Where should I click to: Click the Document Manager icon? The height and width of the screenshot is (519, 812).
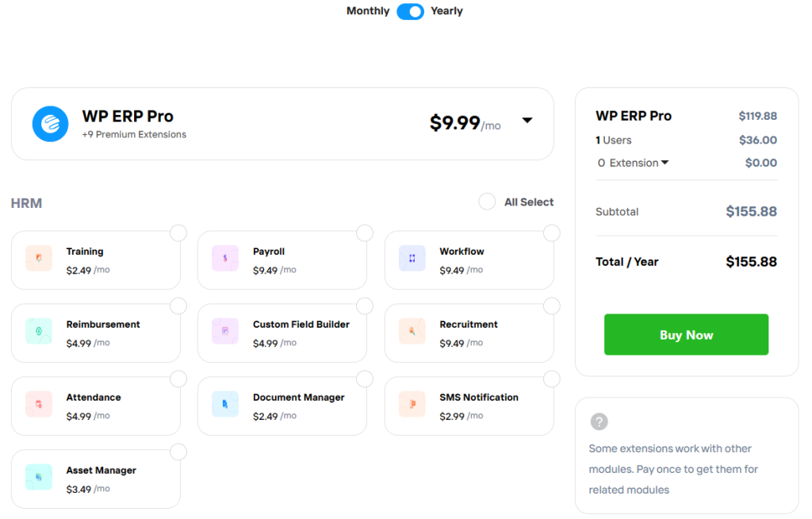coord(225,405)
